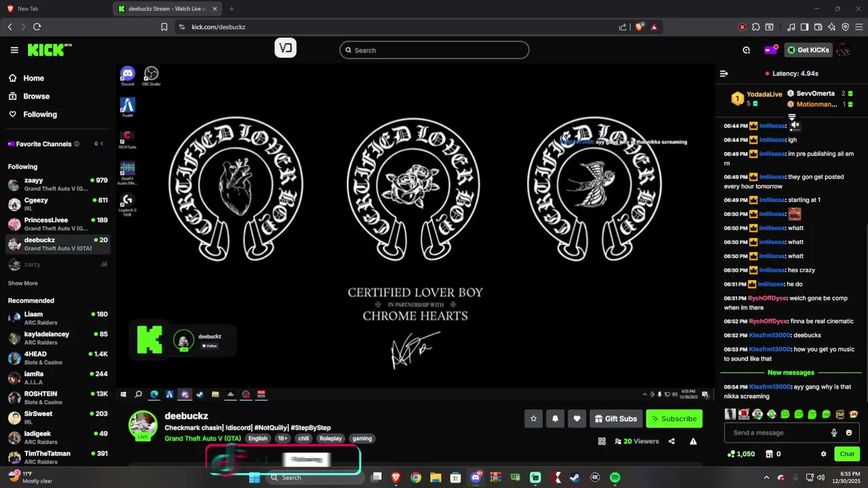Click the Roleplay tag

coord(331,439)
